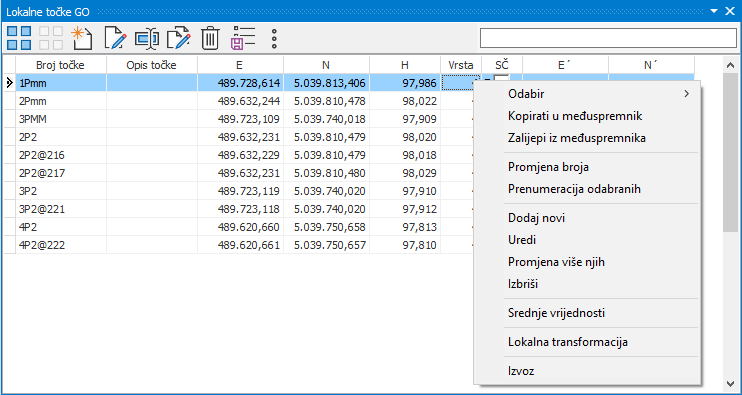Click the select all grid icon
Image resolution: width=742 pixels, height=395 pixels.
coord(19,38)
